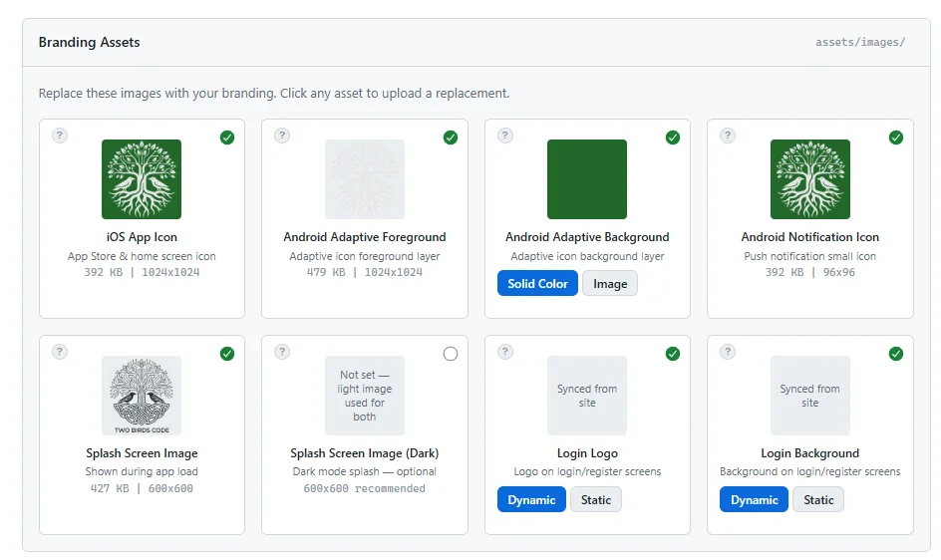
Task: Open help icon on Splash Screen Image (Dark) card
Action: pos(282,352)
